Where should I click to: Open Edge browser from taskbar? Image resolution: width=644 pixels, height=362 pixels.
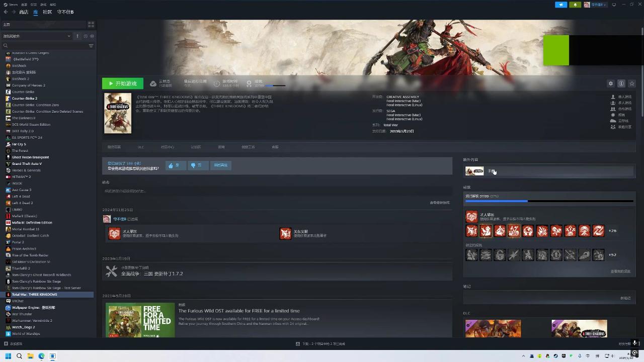click(41, 356)
